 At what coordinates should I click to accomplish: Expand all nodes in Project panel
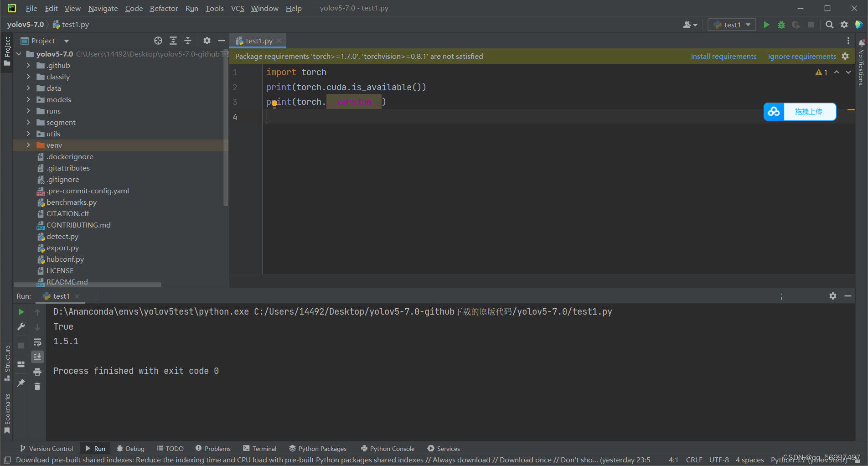[173, 41]
